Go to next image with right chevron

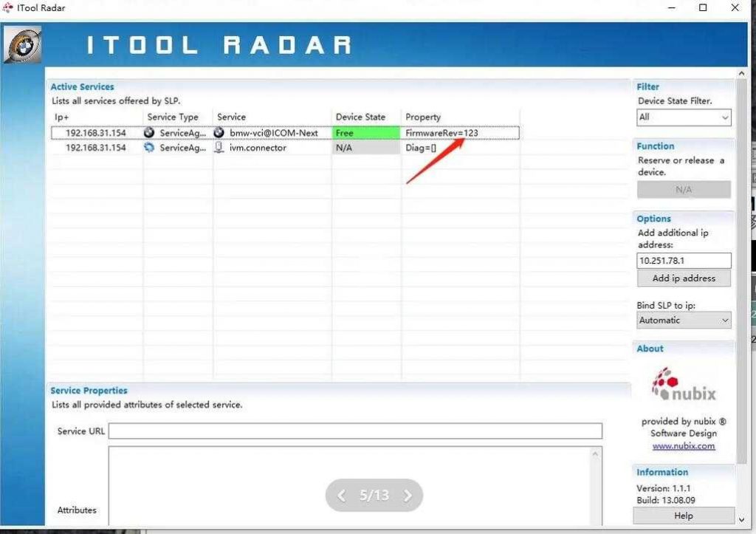(408, 496)
